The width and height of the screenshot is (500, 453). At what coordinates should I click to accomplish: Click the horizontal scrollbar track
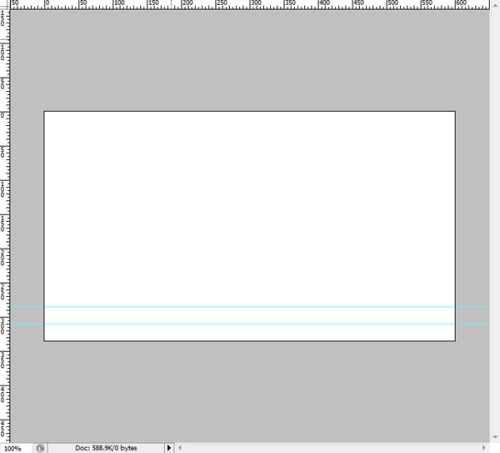click(332, 448)
